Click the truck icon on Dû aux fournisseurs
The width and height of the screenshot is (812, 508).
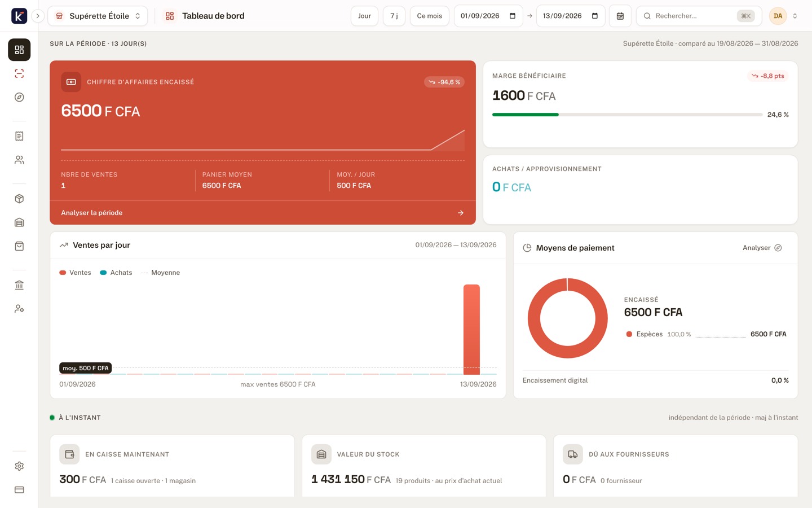click(x=573, y=454)
